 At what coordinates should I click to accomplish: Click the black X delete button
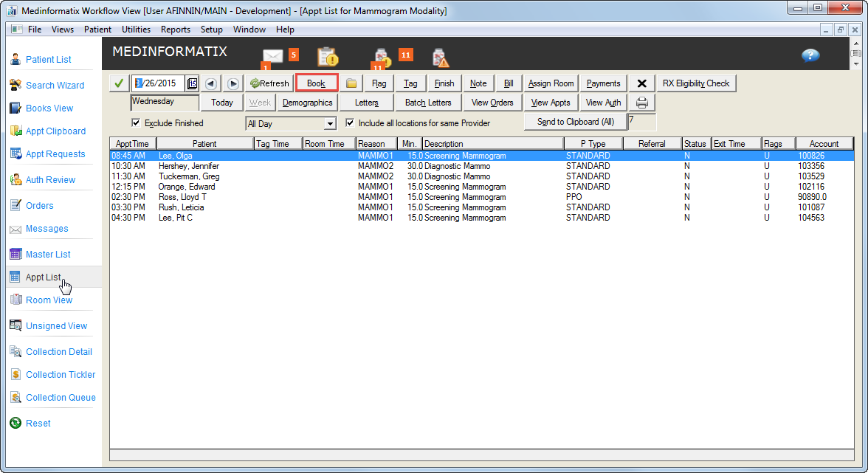pos(641,83)
